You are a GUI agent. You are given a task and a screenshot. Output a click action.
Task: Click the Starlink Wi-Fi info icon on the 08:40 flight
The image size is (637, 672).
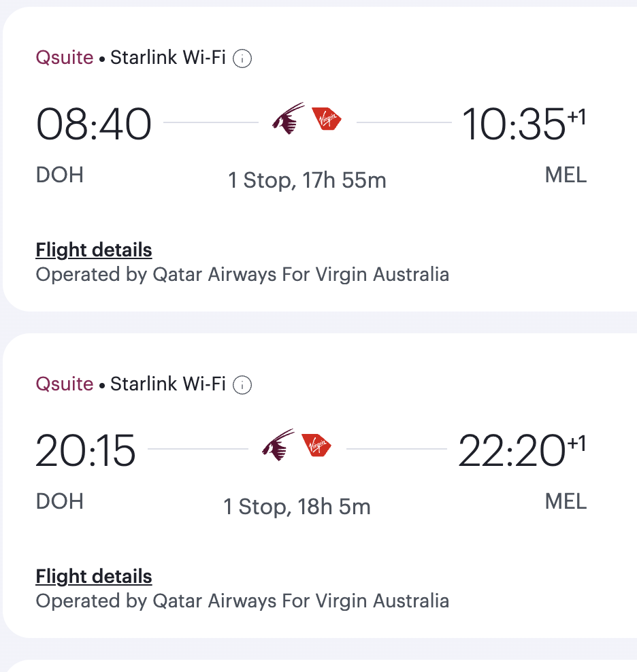tap(242, 59)
